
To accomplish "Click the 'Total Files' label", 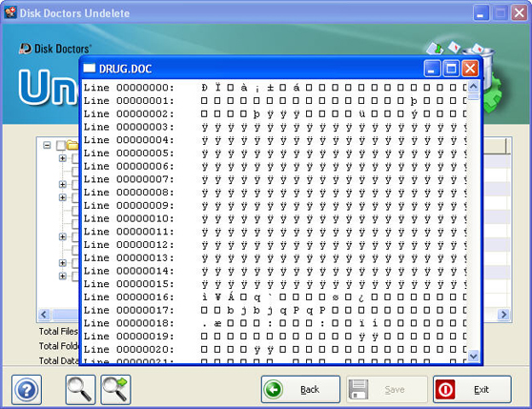I will pos(58,332).
